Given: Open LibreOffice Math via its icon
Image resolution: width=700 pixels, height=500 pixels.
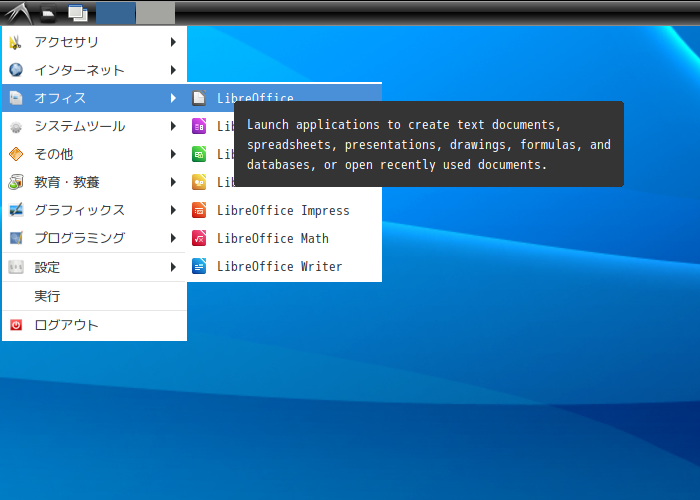Looking at the screenshot, I should [x=199, y=238].
